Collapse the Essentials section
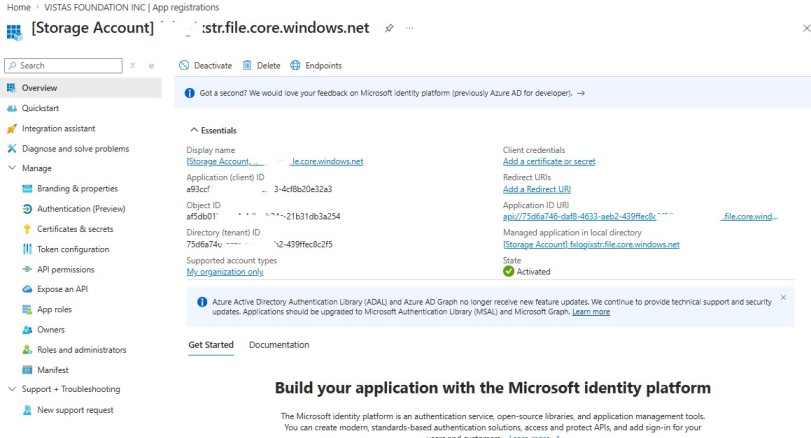The width and height of the screenshot is (811, 438). point(194,130)
